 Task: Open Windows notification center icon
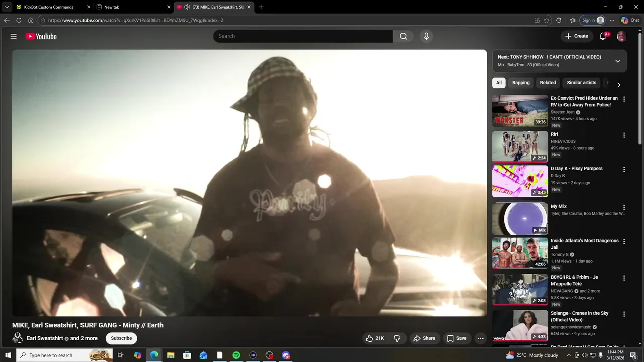[634, 355]
